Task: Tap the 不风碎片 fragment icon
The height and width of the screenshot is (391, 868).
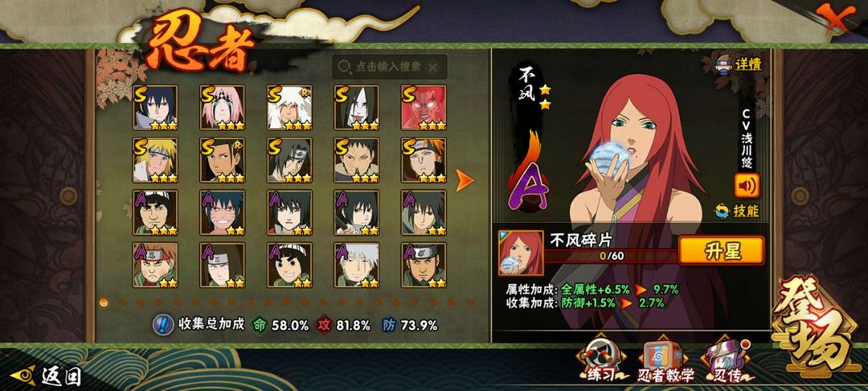Action: (x=520, y=253)
